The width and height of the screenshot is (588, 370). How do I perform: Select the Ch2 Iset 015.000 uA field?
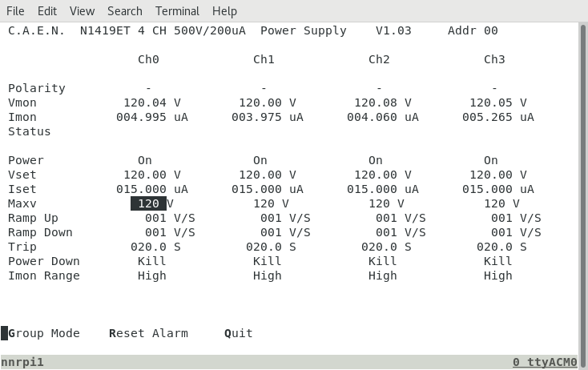(382, 189)
